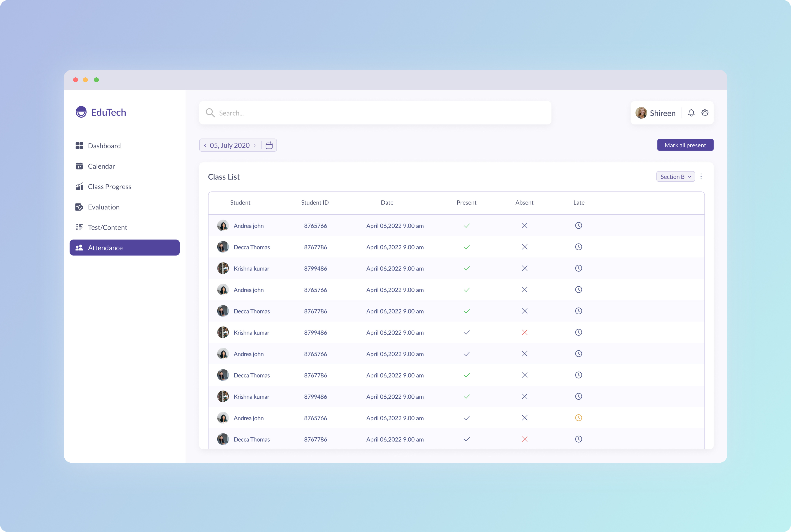Click the Attendance people icon
The width and height of the screenshot is (791, 532).
(x=79, y=248)
